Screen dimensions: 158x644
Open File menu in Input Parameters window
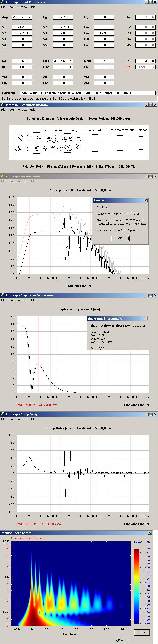coord(3,7)
